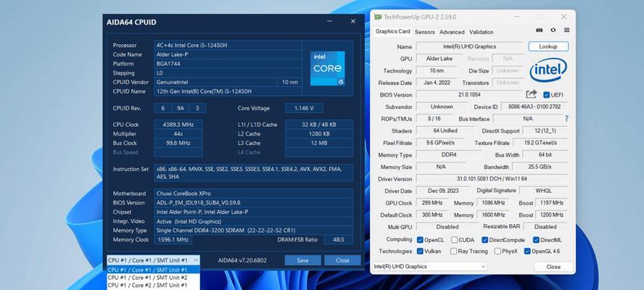
Task: Toggle the UEFI checkbox
Action: click(546, 95)
